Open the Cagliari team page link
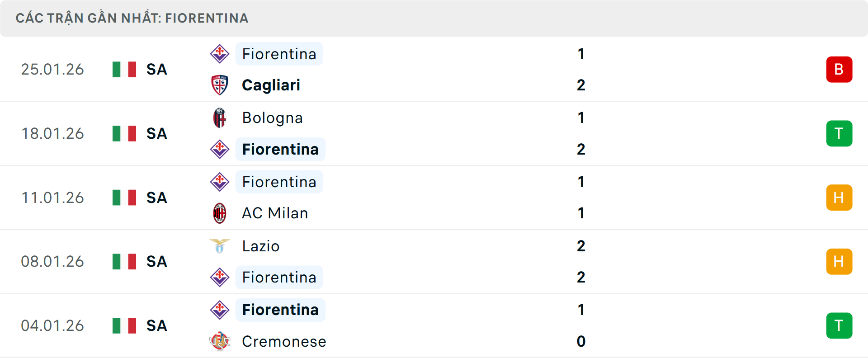Screen dimensions: 868x358 coord(271,85)
